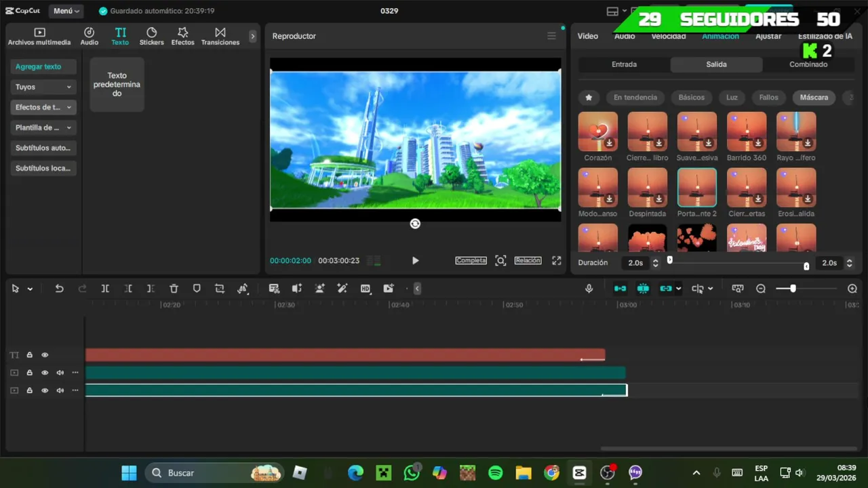Click the fullscreen icon in the player
868x488 pixels.
point(556,260)
